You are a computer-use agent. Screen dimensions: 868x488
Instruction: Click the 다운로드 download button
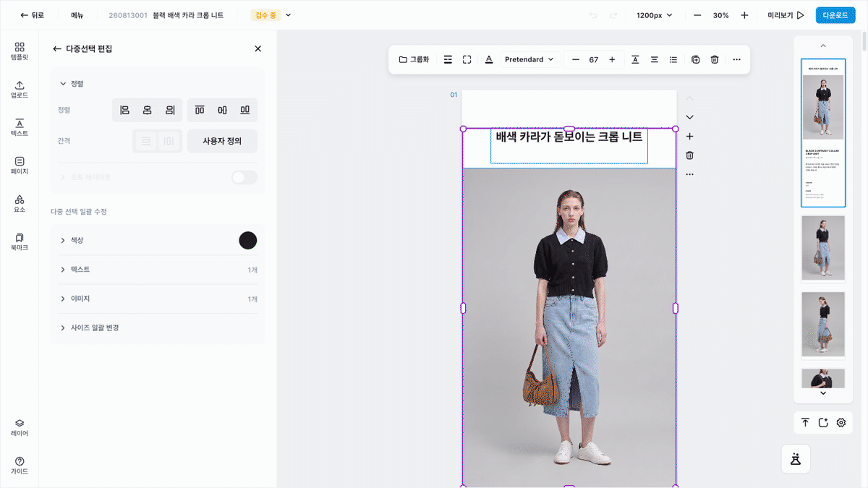click(x=835, y=15)
